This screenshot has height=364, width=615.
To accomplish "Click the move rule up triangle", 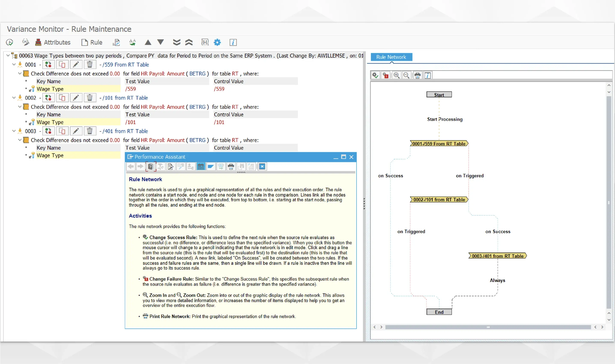I will pyautogui.click(x=148, y=42).
